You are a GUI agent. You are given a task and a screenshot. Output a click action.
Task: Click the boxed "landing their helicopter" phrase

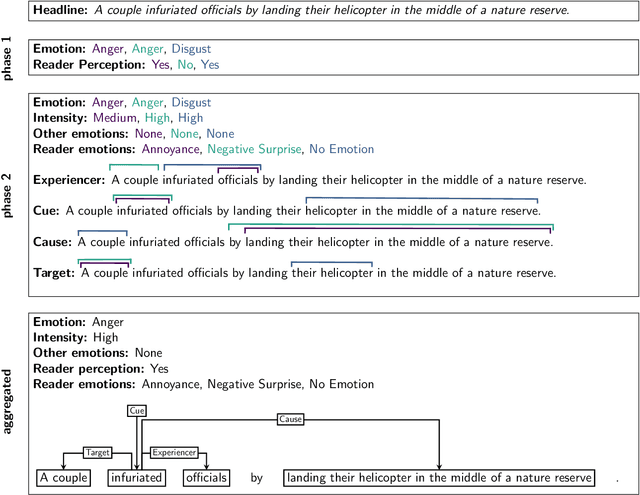pyautogui.click(x=439, y=478)
